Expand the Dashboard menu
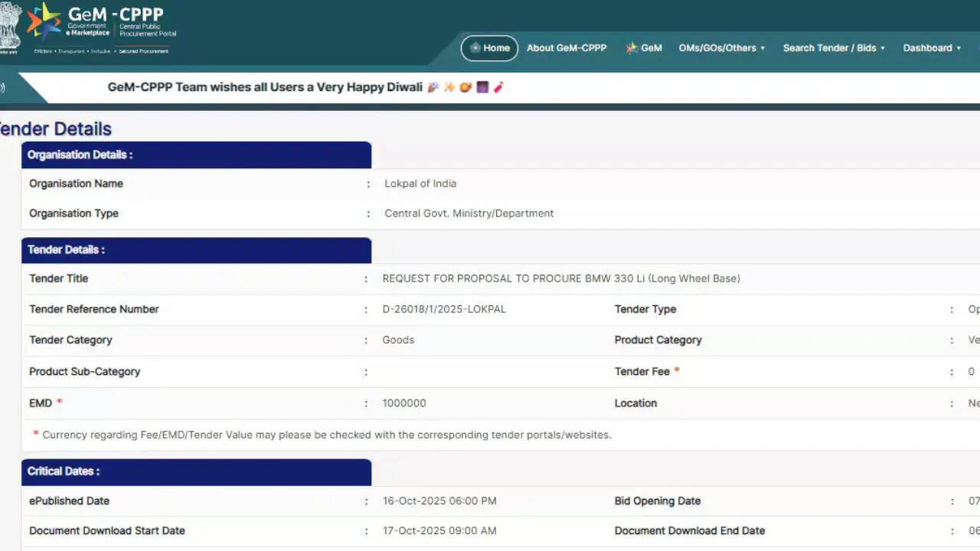The height and width of the screenshot is (551, 980). click(x=932, y=48)
